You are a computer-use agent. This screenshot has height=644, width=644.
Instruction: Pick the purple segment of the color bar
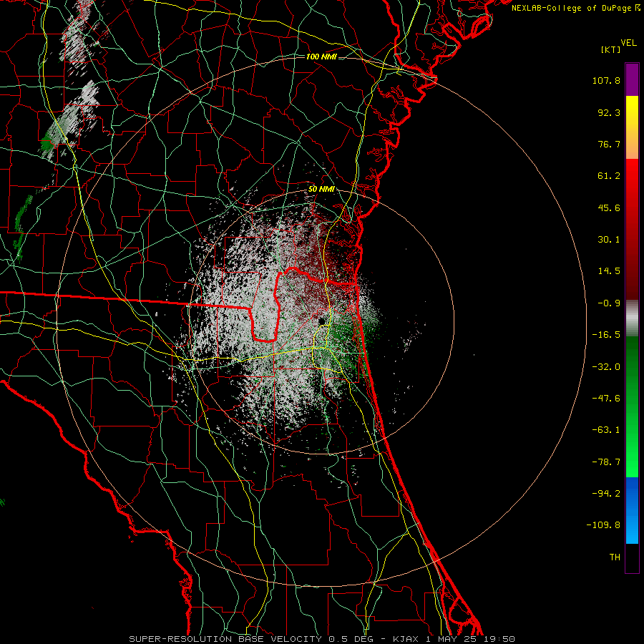click(x=632, y=79)
